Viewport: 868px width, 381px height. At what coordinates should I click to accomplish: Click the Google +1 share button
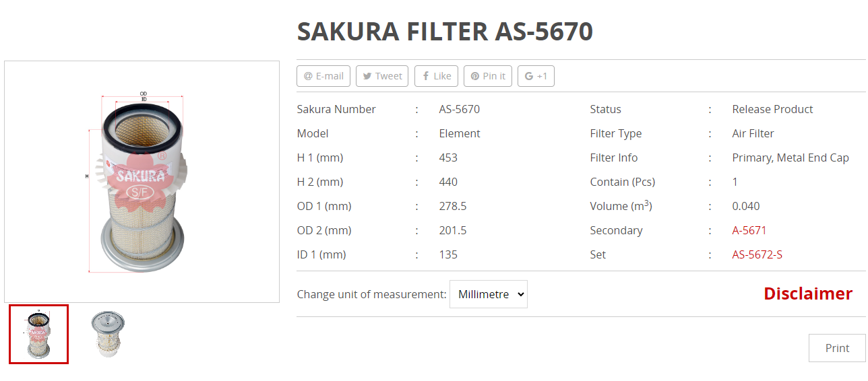point(536,76)
